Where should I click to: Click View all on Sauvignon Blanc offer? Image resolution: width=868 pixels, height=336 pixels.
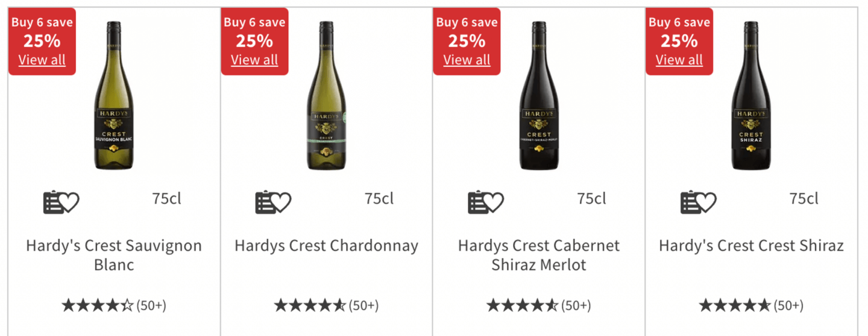pos(42,60)
